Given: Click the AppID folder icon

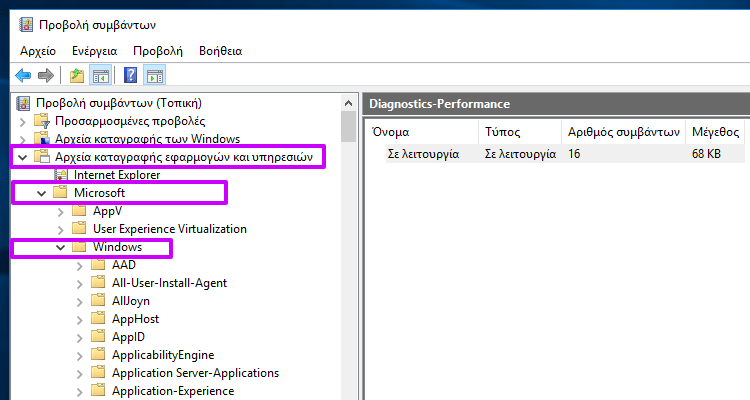Looking at the screenshot, I should point(98,336).
